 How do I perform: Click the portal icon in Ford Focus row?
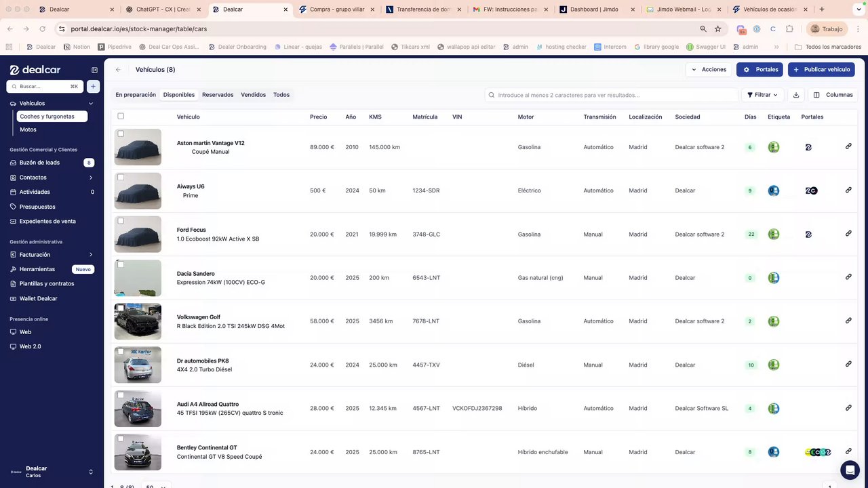(x=808, y=235)
